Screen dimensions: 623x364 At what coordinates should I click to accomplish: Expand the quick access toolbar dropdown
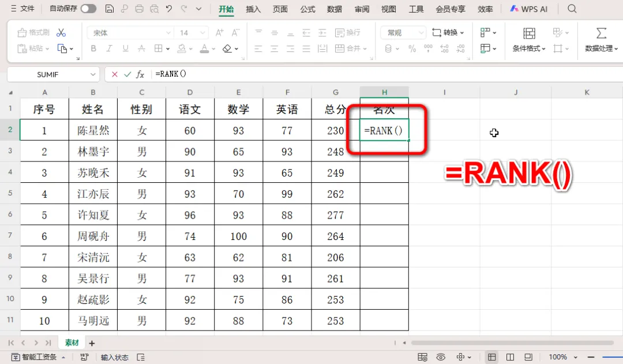click(x=198, y=8)
